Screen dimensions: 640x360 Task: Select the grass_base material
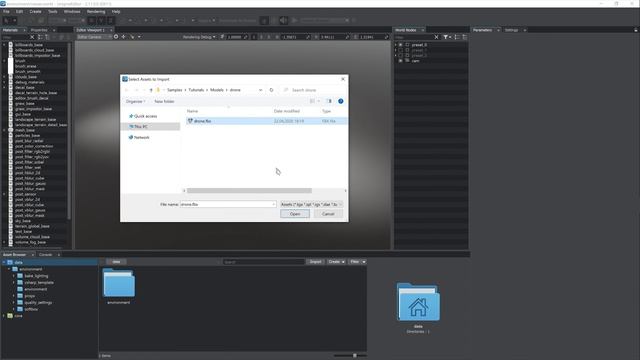[x=24, y=104]
